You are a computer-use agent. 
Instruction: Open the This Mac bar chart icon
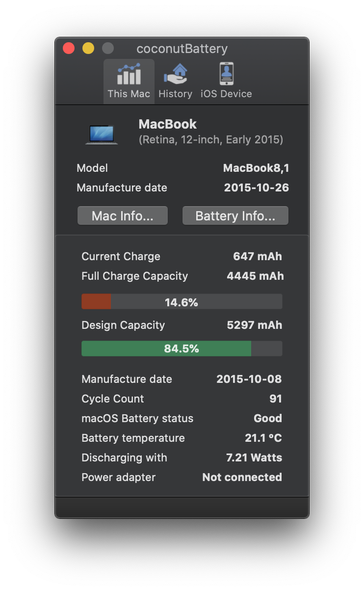(x=129, y=74)
